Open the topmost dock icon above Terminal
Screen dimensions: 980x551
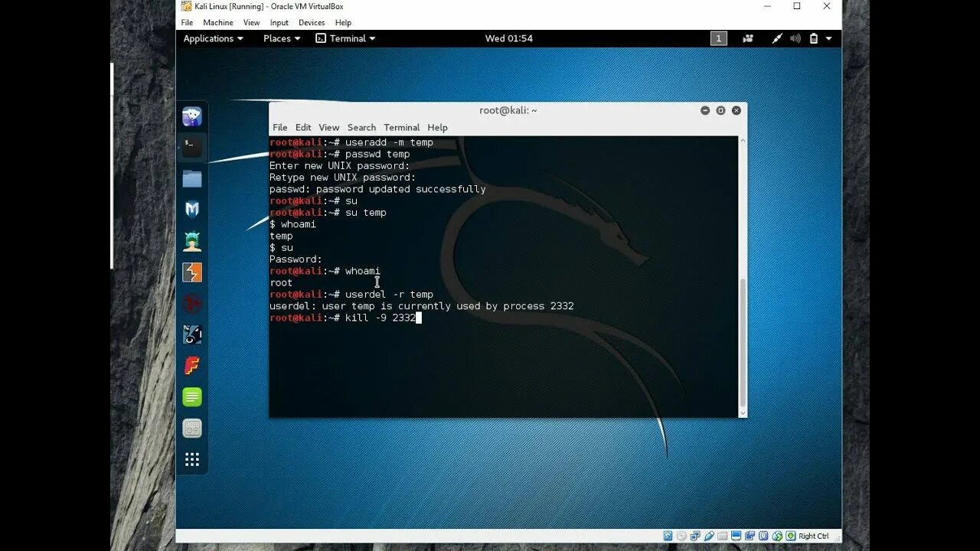coord(192,116)
